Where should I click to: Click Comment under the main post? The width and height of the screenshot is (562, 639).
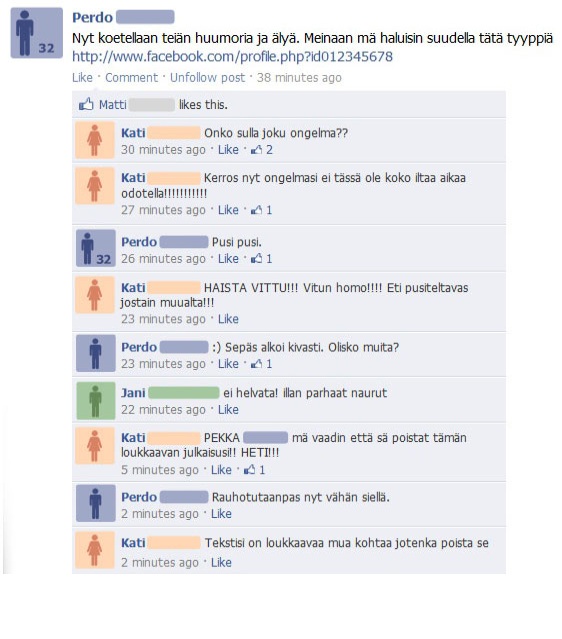click(131, 77)
